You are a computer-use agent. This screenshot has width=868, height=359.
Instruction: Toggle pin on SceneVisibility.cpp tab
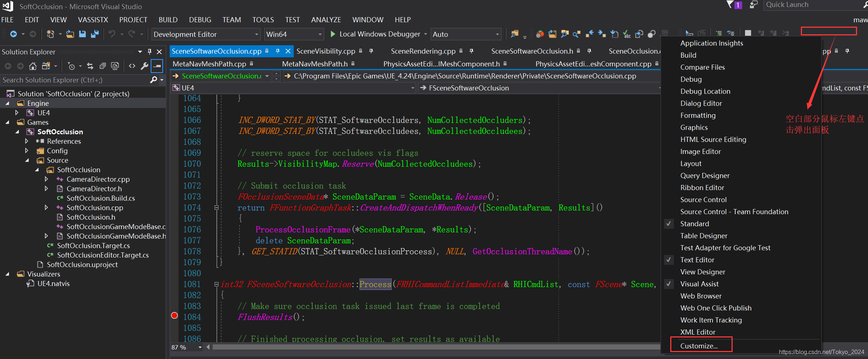pos(371,51)
